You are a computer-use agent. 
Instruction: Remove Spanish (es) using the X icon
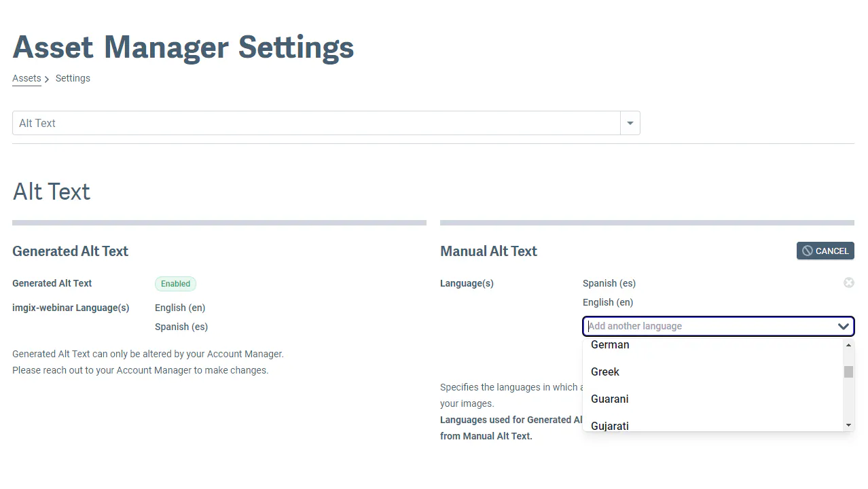[x=848, y=283]
